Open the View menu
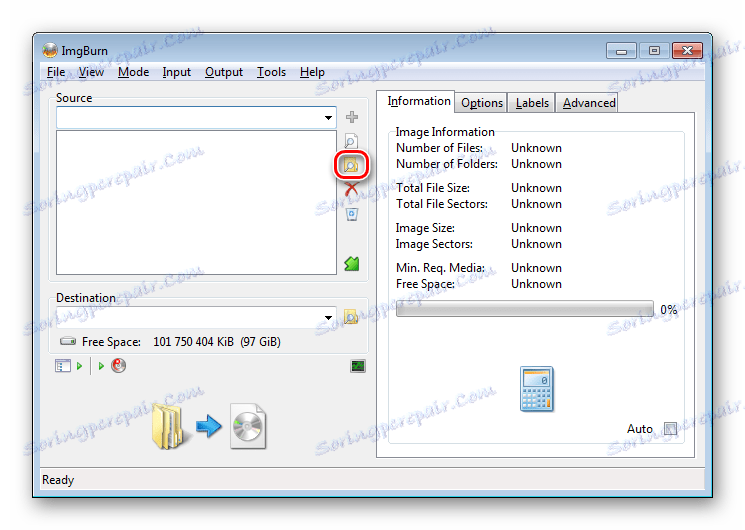This screenshot has width=745, height=530. [x=91, y=72]
